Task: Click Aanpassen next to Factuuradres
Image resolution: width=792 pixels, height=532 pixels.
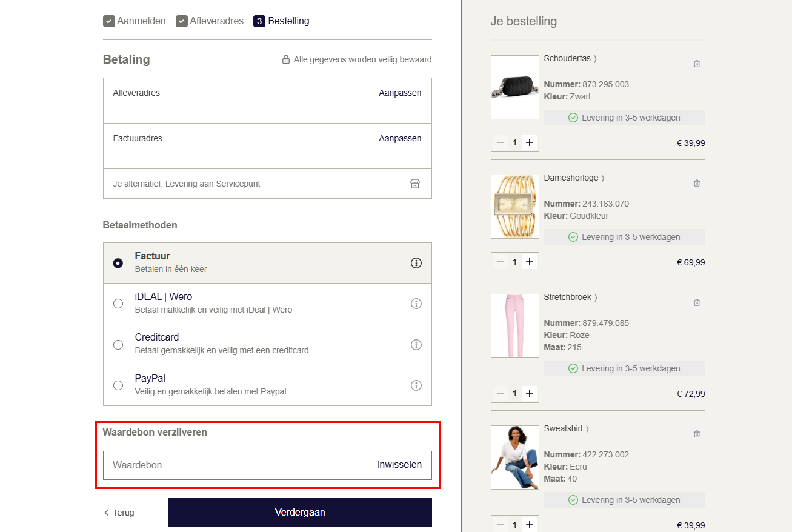Action: (x=400, y=138)
